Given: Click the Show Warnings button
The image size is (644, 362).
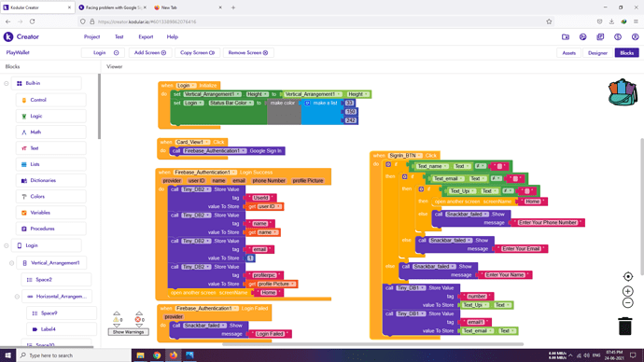Looking at the screenshot, I should 128,332.
